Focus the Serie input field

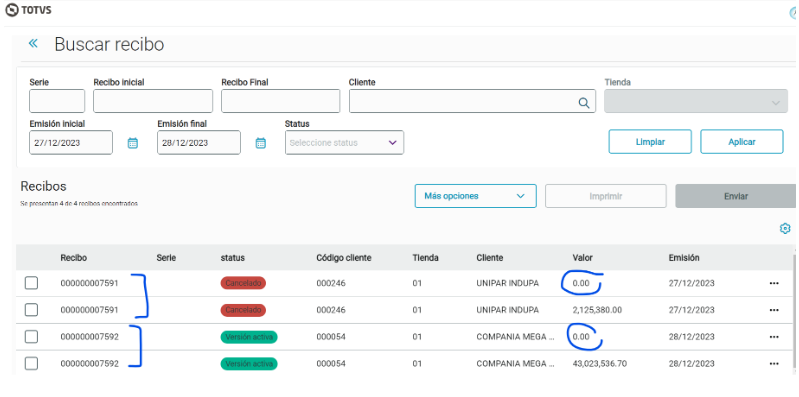point(57,101)
